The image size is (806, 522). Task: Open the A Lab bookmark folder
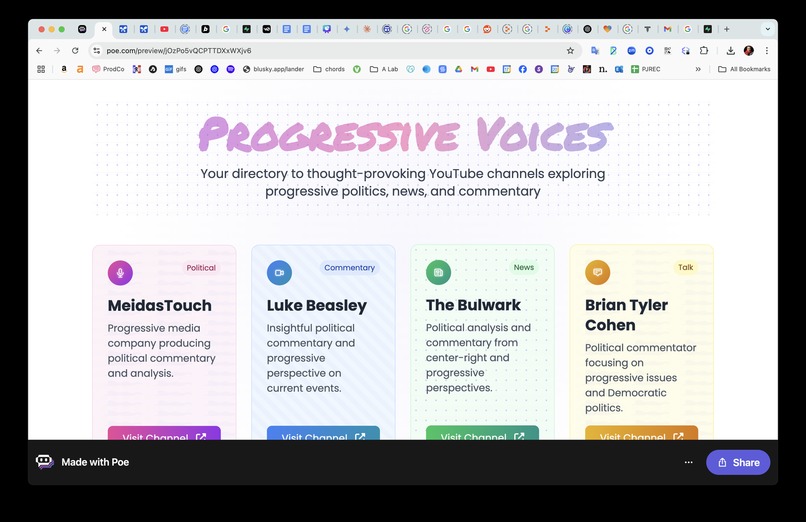[384, 69]
